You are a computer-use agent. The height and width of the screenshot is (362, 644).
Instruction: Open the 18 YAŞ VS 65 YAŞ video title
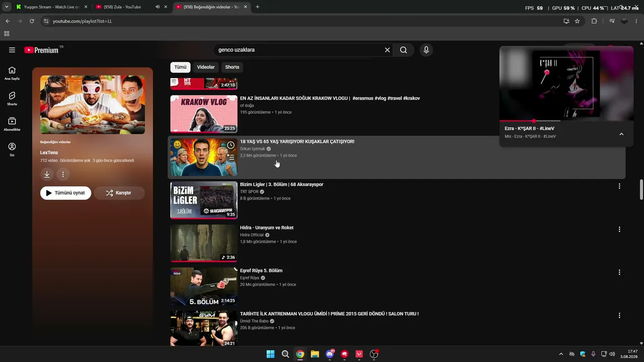297,141
